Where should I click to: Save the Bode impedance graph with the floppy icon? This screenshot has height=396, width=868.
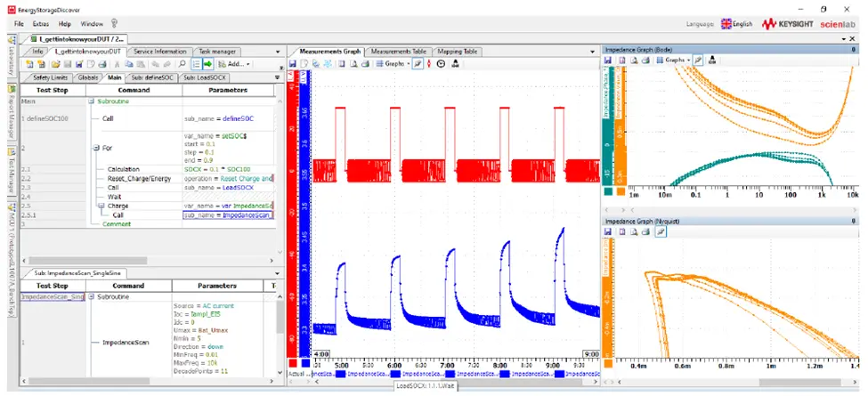[x=607, y=60]
